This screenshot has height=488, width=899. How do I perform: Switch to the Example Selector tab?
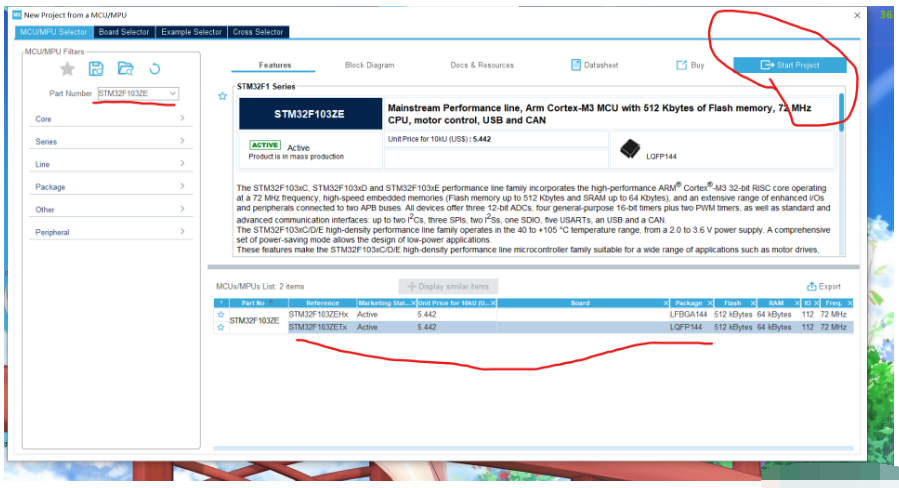pyautogui.click(x=191, y=32)
